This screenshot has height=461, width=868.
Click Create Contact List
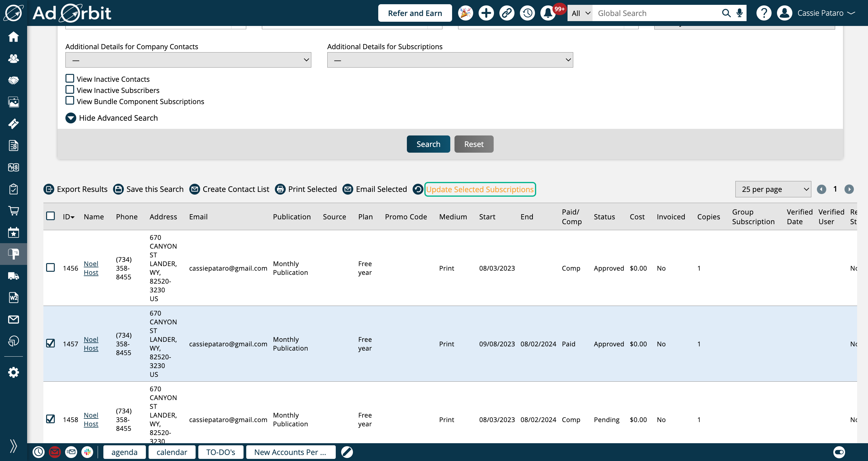pyautogui.click(x=229, y=189)
